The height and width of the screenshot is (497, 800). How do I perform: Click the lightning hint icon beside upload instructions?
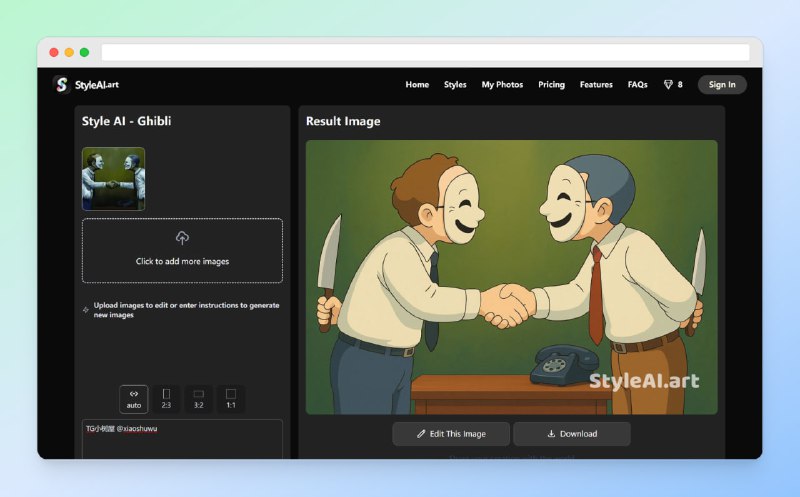[x=86, y=310]
